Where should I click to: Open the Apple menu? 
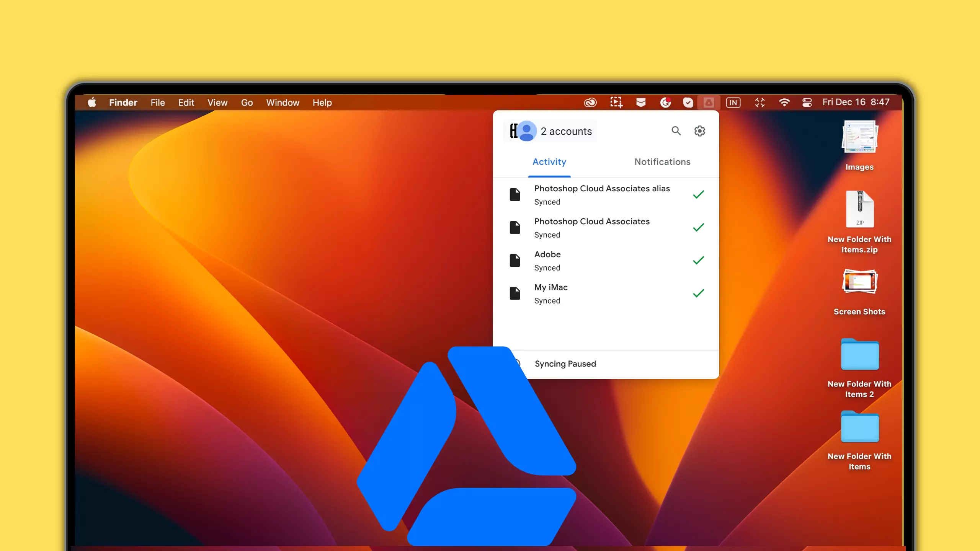point(92,102)
